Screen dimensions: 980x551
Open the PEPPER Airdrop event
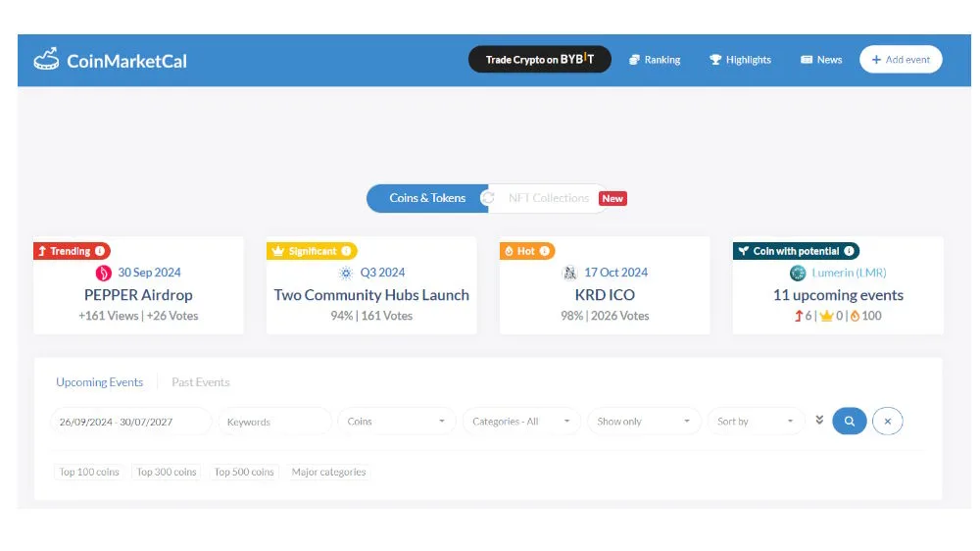coord(138,294)
